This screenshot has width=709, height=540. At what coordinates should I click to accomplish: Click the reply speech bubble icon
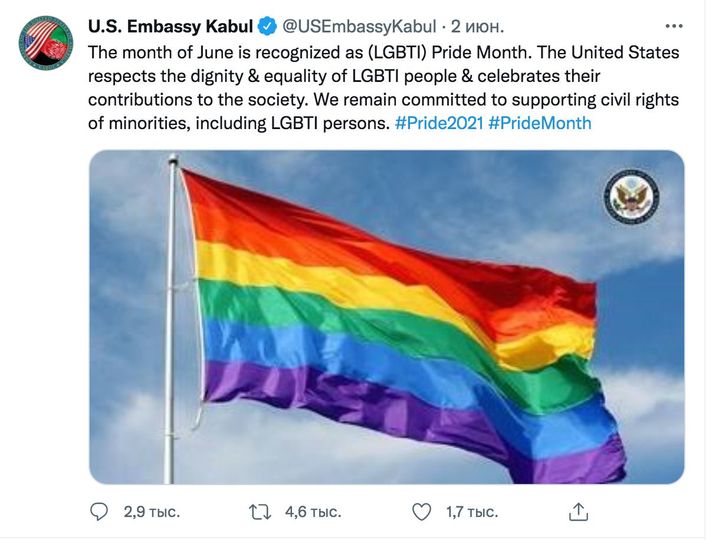tap(99, 511)
